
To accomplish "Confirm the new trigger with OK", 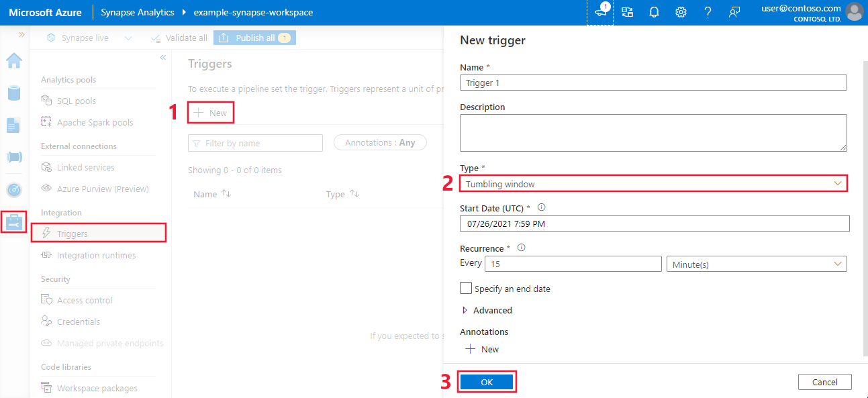I will tap(487, 381).
